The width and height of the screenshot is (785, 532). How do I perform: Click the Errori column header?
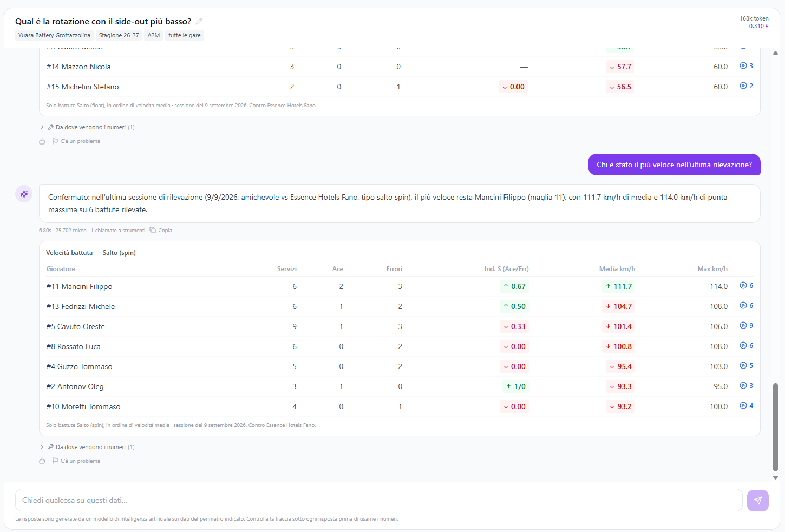pyautogui.click(x=394, y=269)
